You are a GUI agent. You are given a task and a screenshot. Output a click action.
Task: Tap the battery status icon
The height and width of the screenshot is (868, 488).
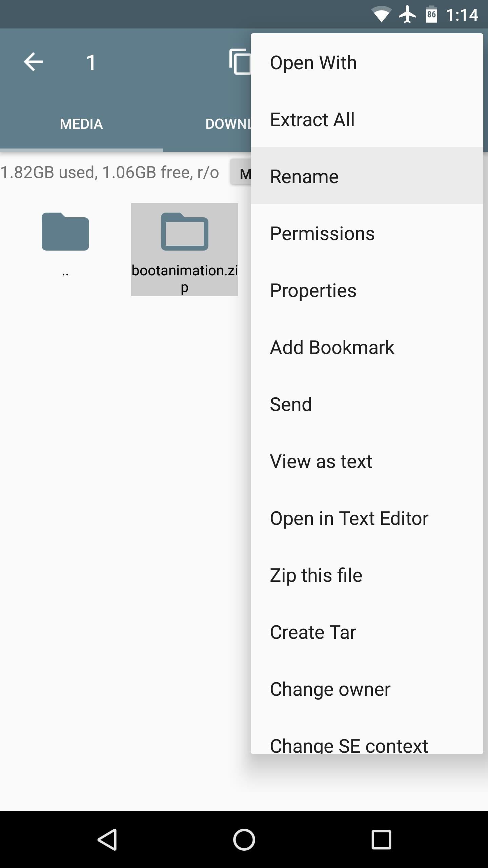click(x=431, y=14)
